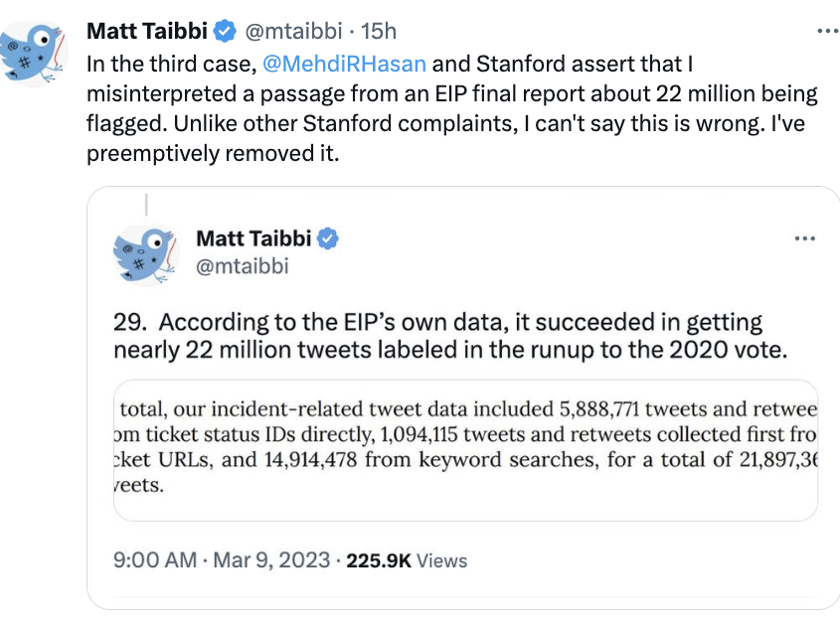The width and height of the screenshot is (840, 628).
Task: Click the verified badge beside the 15h timestamp
Action: point(225,31)
